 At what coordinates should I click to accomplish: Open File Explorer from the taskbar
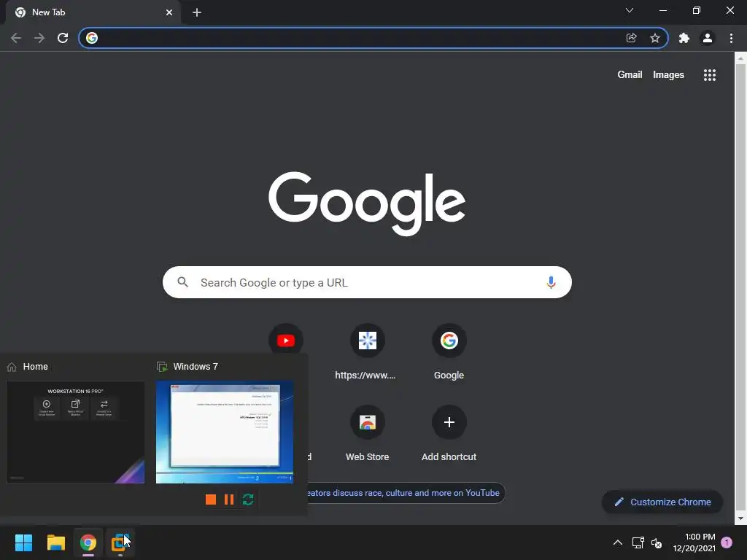click(55, 542)
